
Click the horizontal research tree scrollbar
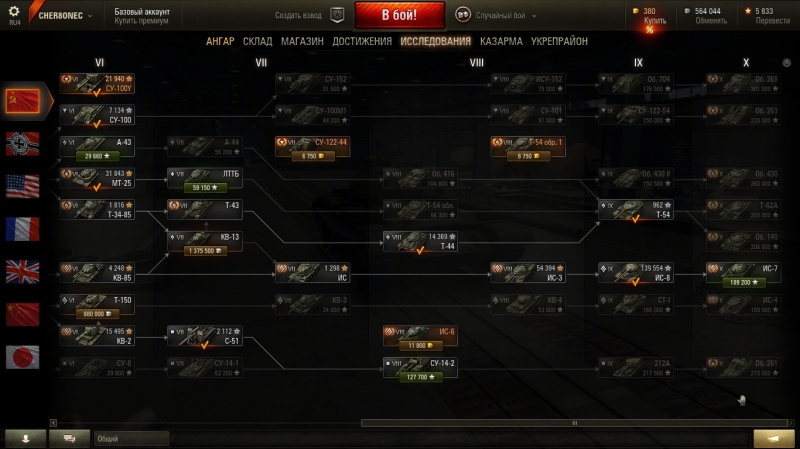tap(574, 423)
